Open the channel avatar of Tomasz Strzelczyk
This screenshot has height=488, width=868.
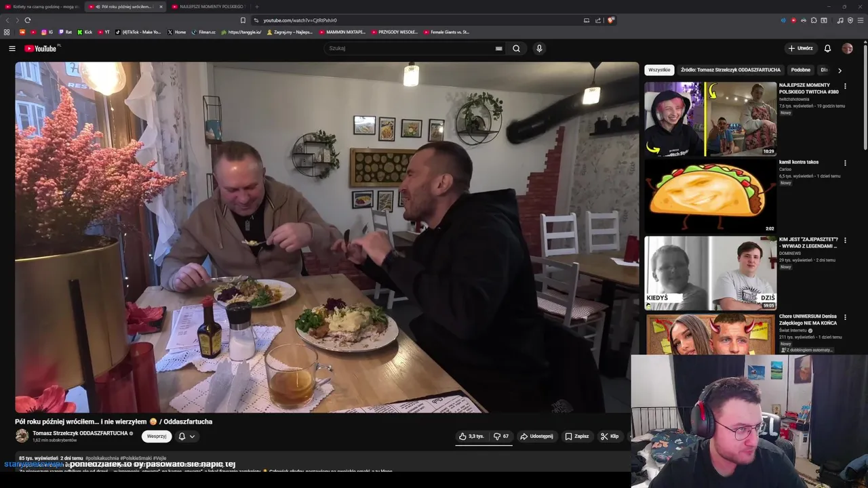click(22, 436)
